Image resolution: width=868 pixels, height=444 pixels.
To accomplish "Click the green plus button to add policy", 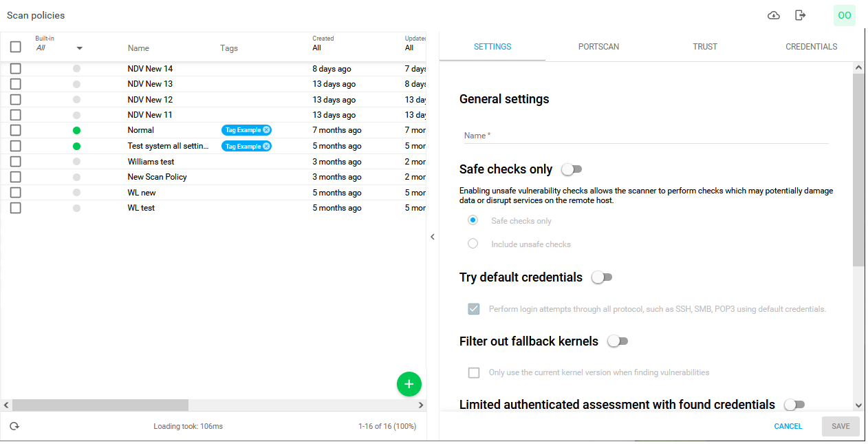I will (x=409, y=384).
